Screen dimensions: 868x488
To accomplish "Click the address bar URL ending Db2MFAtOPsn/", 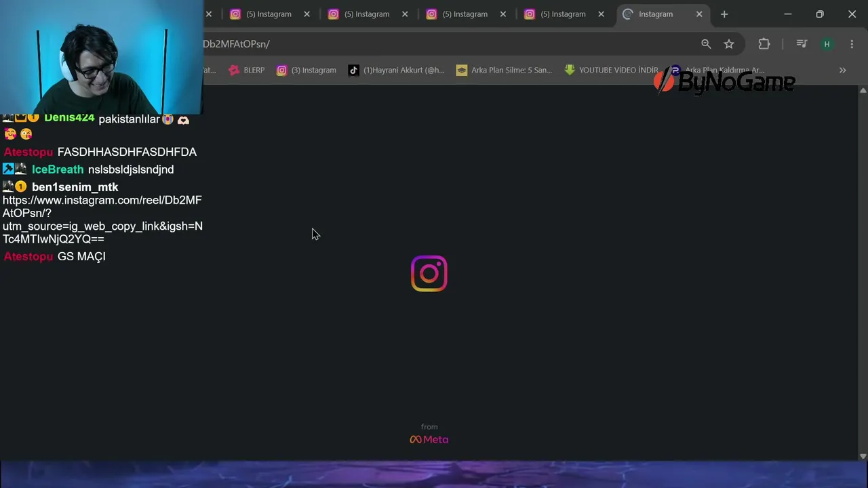I will 237,44.
